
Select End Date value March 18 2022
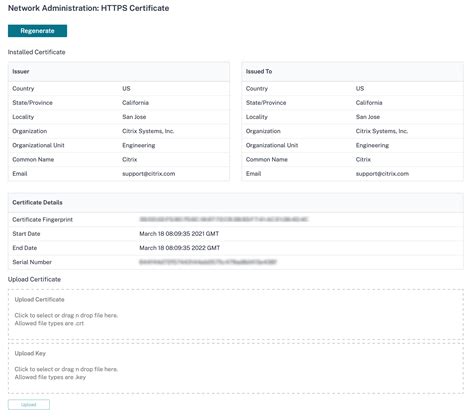(179, 248)
